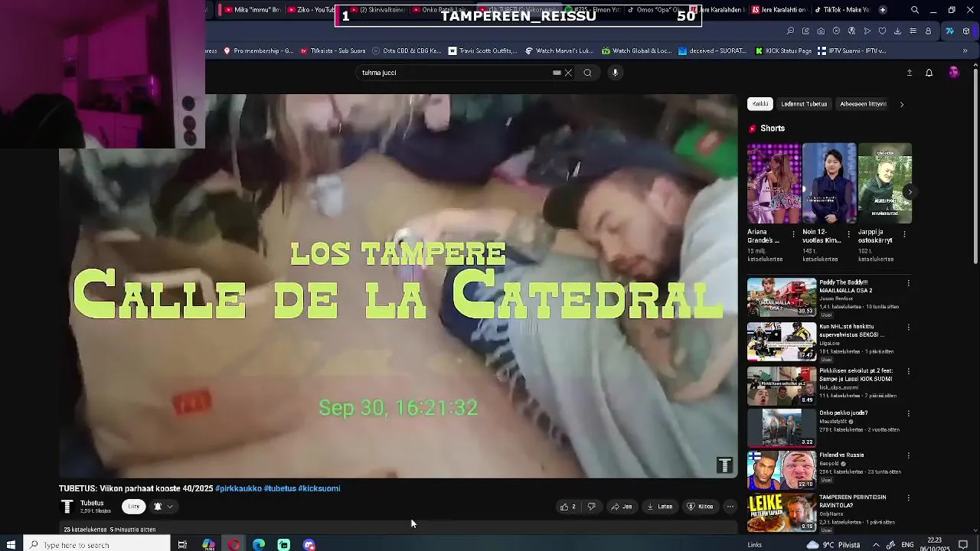The height and width of the screenshot is (551, 980).
Task: Like the video with thumbs up
Action: pyautogui.click(x=568, y=507)
